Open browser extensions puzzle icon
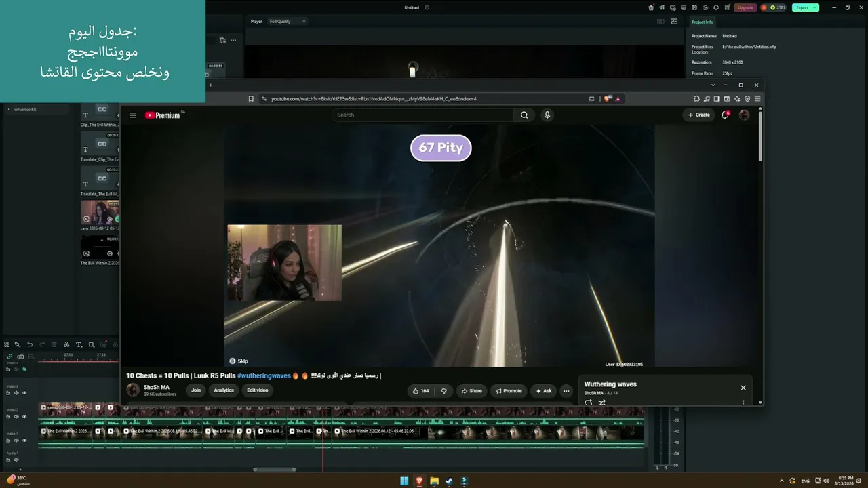This screenshot has height=488, width=868. 696,99
